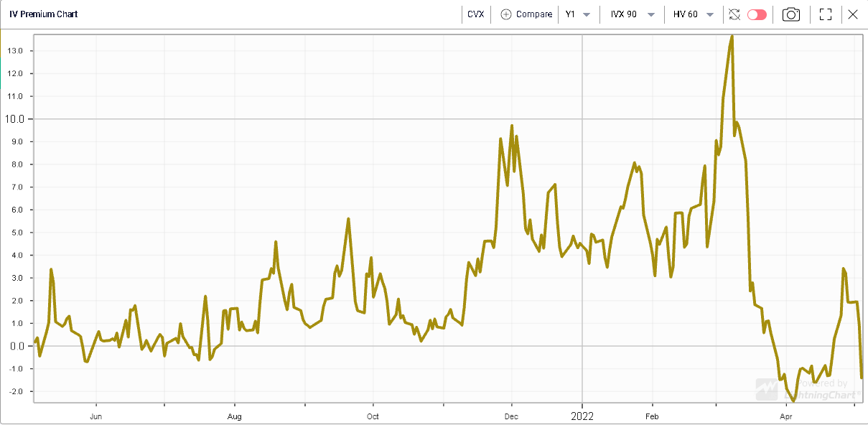
Task: Take a chart snapshot with camera icon
Action: (x=791, y=14)
